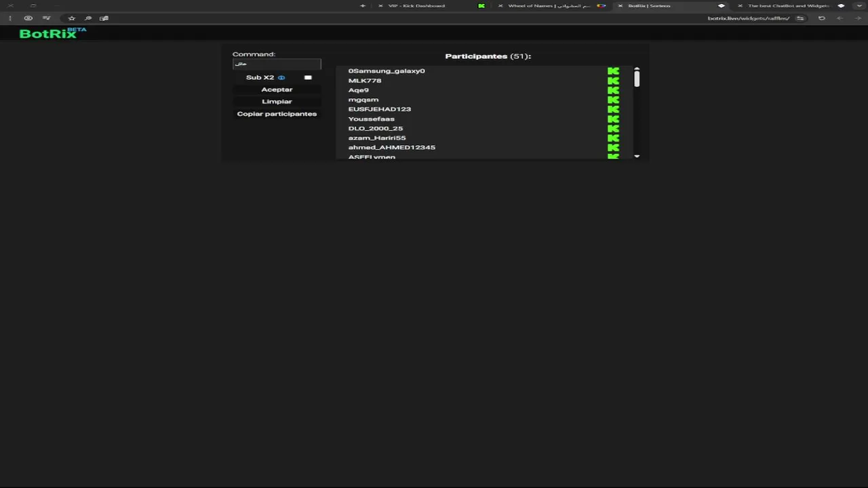
Task: Toggle the Sub X2 checkbox
Action: [308, 78]
